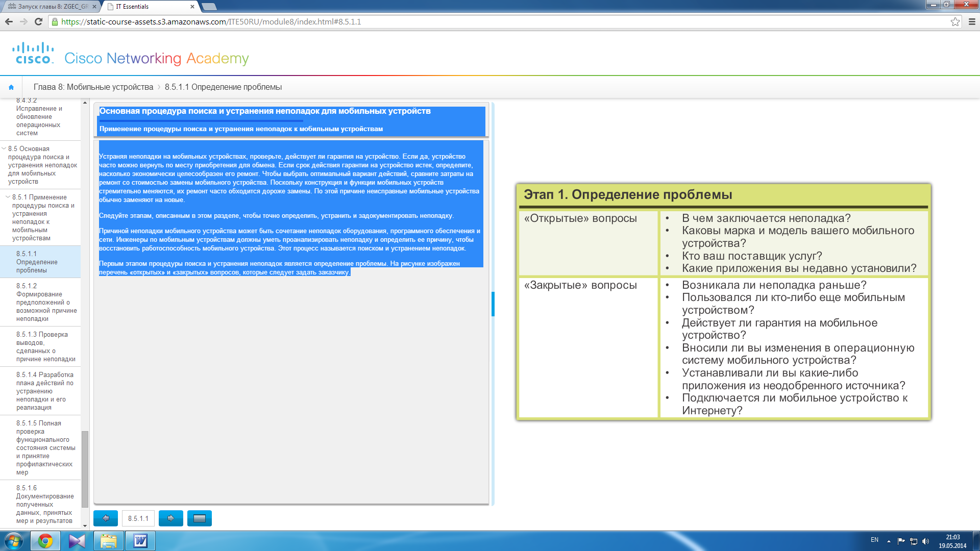Click the Action Center flag icon

tap(901, 541)
